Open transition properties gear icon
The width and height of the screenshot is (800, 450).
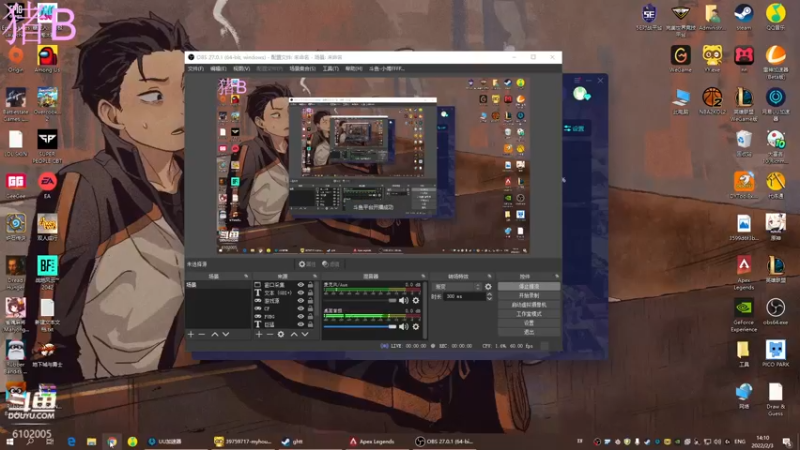pos(488,287)
